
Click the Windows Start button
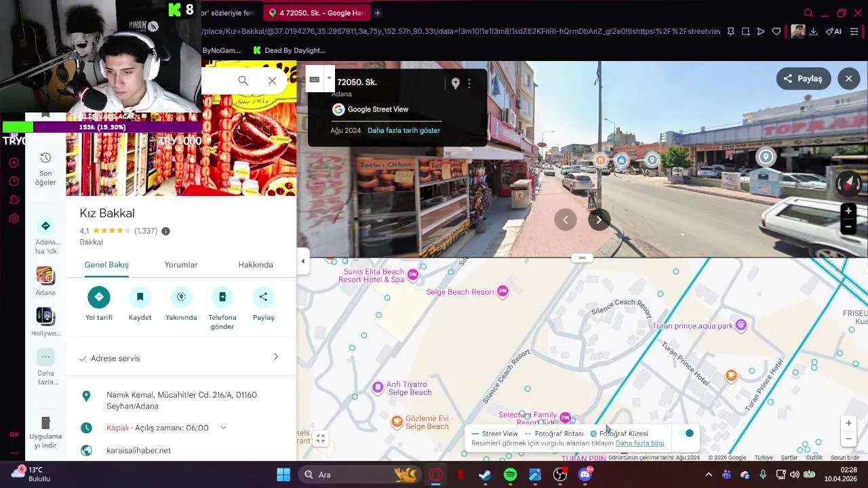[283, 474]
